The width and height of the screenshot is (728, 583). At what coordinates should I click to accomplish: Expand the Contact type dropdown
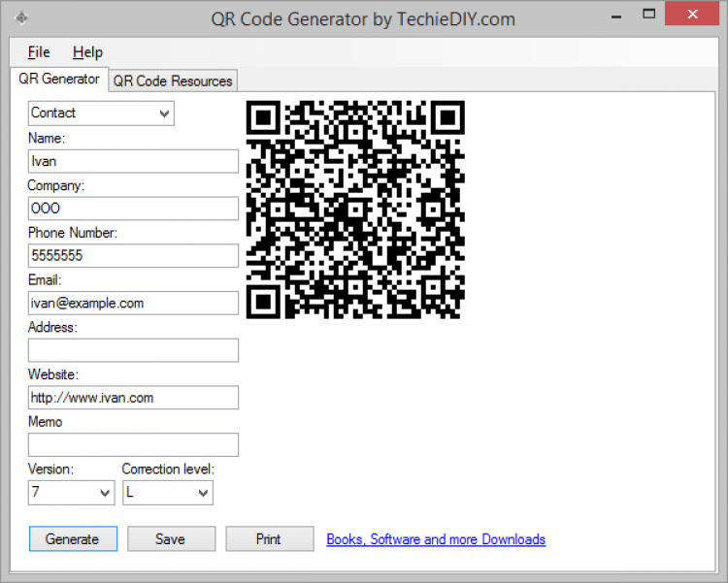pos(101,113)
